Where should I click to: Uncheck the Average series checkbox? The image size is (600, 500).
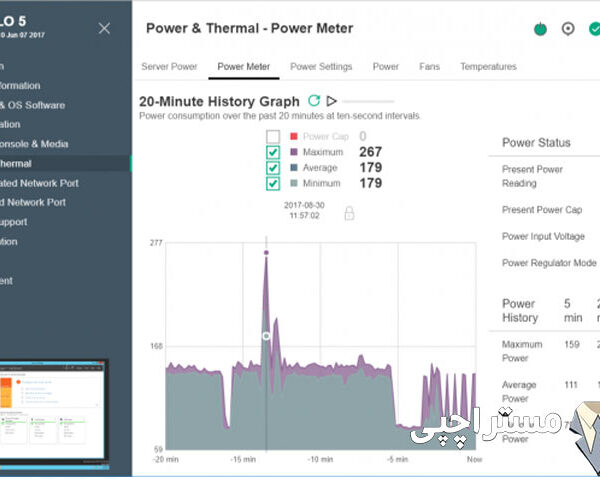click(273, 168)
